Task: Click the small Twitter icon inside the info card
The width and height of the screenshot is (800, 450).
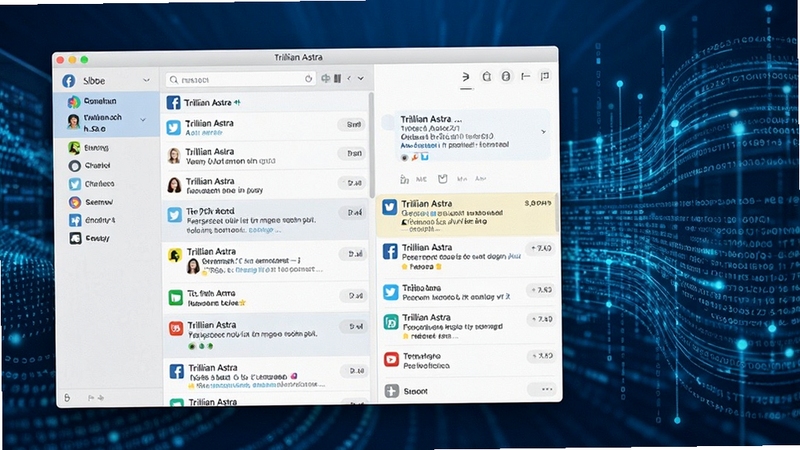Action: click(424, 157)
